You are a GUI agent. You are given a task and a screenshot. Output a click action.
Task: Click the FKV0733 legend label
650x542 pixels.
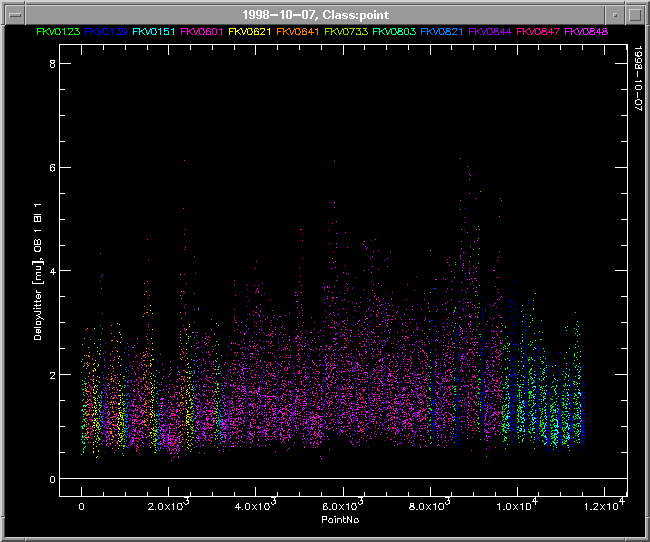(x=345, y=32)
